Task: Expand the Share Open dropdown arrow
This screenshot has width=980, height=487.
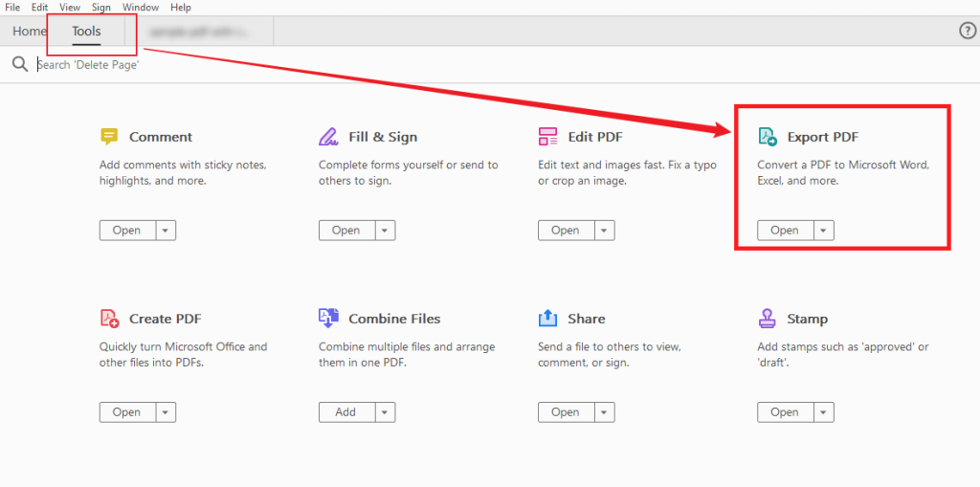Action: point(604,412)
